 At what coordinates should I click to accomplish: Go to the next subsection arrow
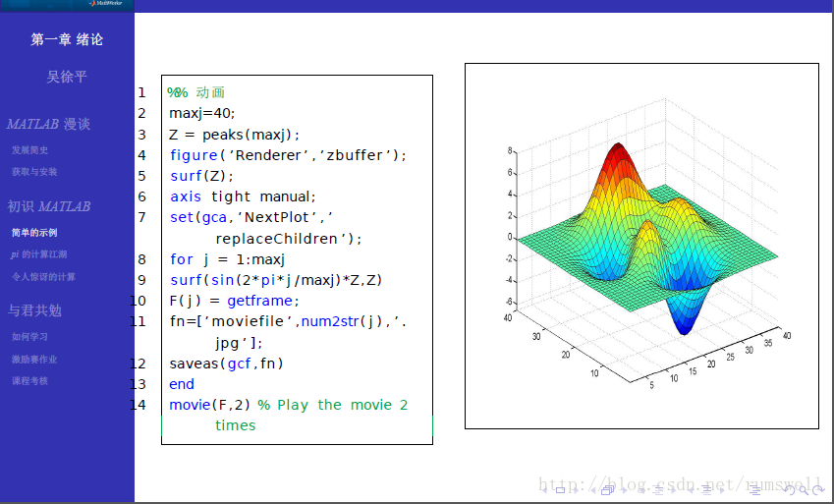673,490
